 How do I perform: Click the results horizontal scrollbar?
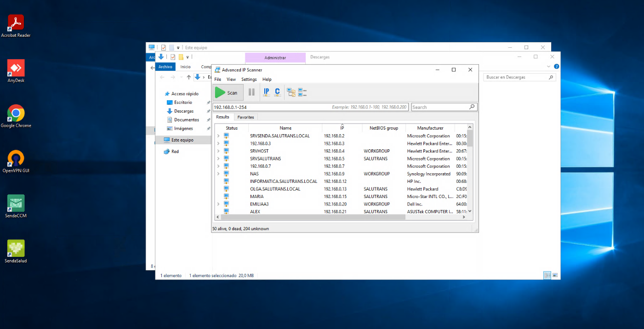tap(313, 217)
